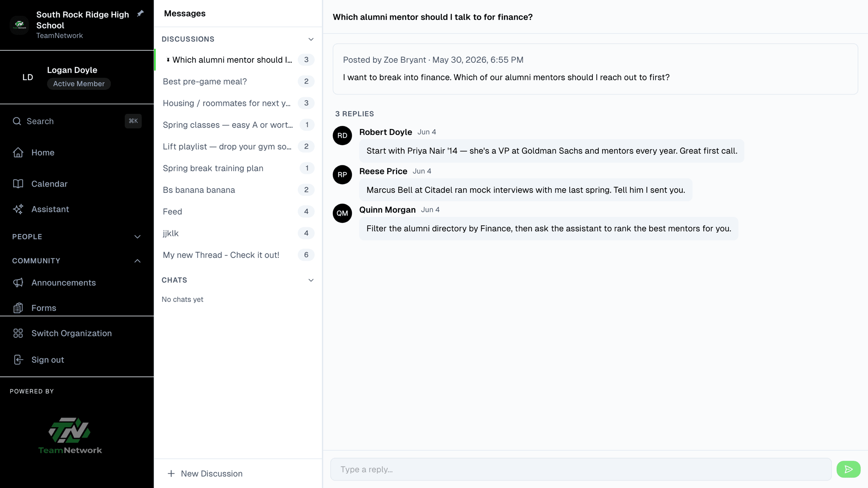Screen dimensions: 868x488
Task: Click Quinn Morgan's reply about alumni directory
Action: [548, 229]
